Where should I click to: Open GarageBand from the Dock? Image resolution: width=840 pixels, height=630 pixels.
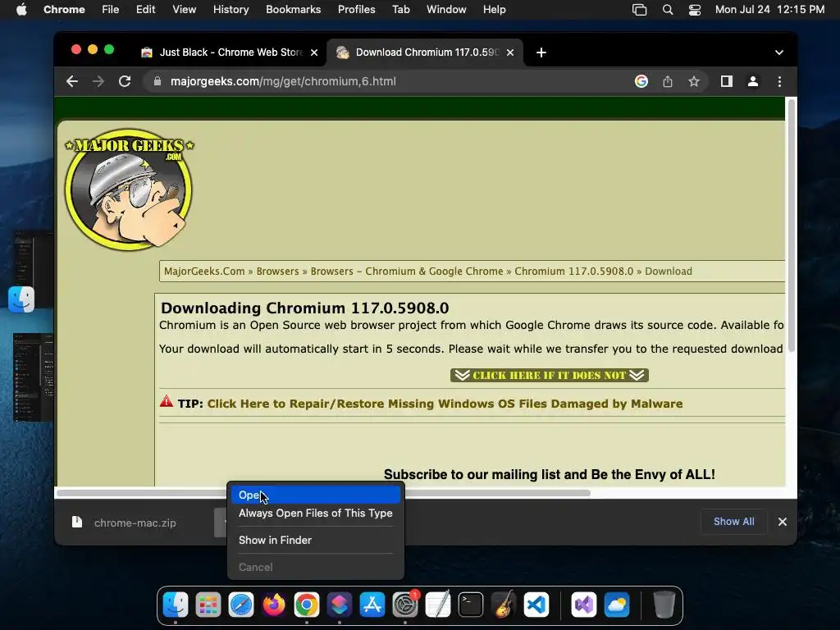(504, 605)
